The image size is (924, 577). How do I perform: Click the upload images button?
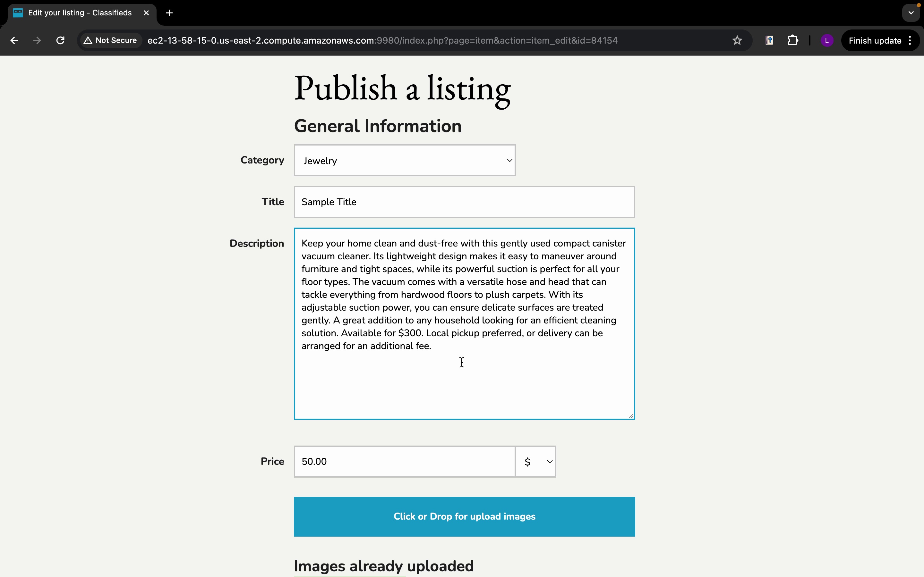coord(464,516)
